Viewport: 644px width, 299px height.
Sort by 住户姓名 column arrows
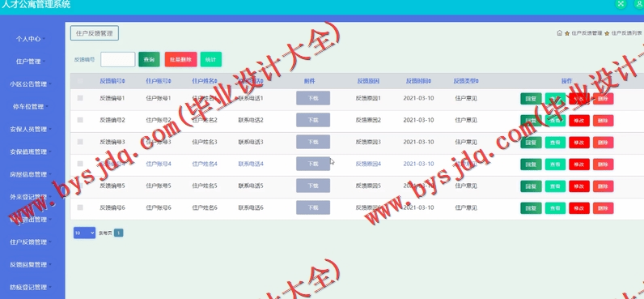(x=216, y=81)
